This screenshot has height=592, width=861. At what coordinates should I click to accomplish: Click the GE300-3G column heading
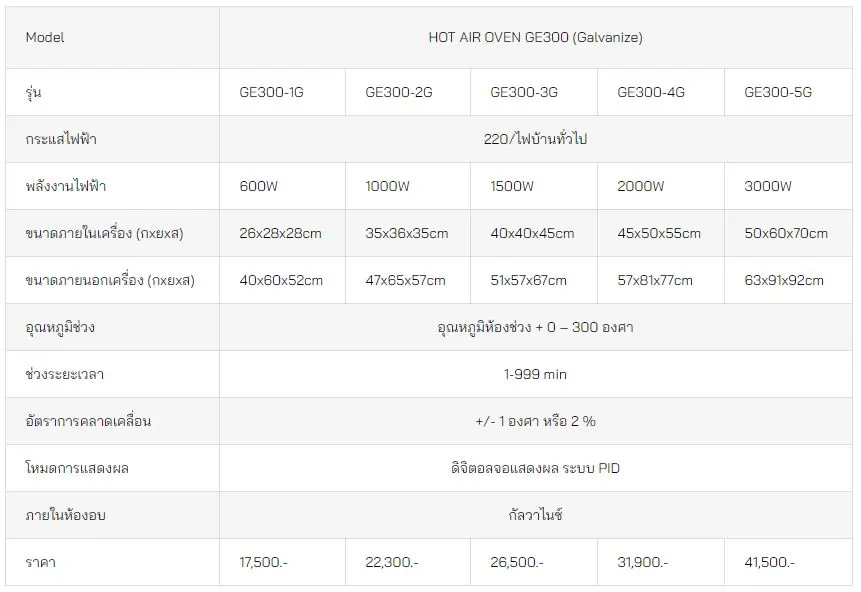click(x=524, y=92)
